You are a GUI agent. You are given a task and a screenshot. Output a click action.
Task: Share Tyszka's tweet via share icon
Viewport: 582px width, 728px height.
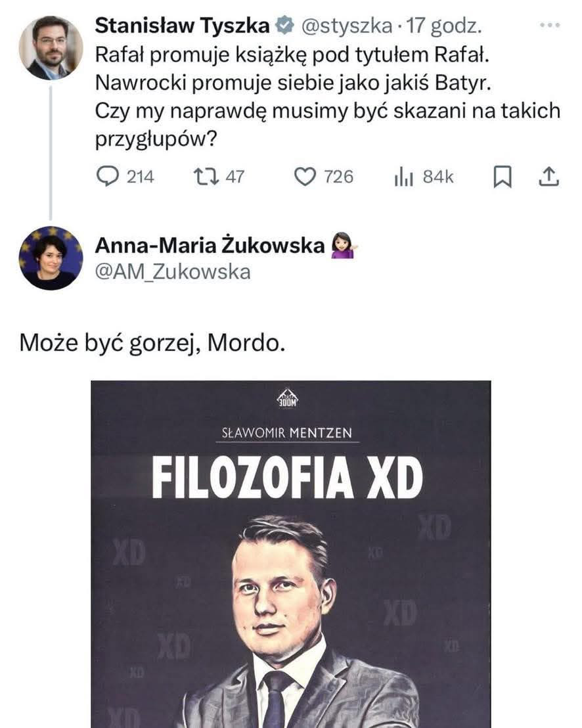(548, 176)
